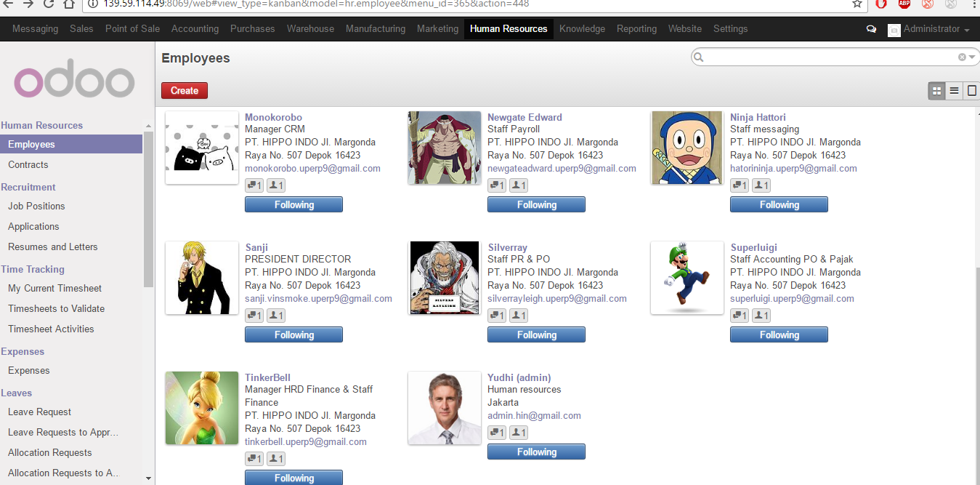980x485 pixels.
Task: Switch to form view icon
Action: point(971,91)
